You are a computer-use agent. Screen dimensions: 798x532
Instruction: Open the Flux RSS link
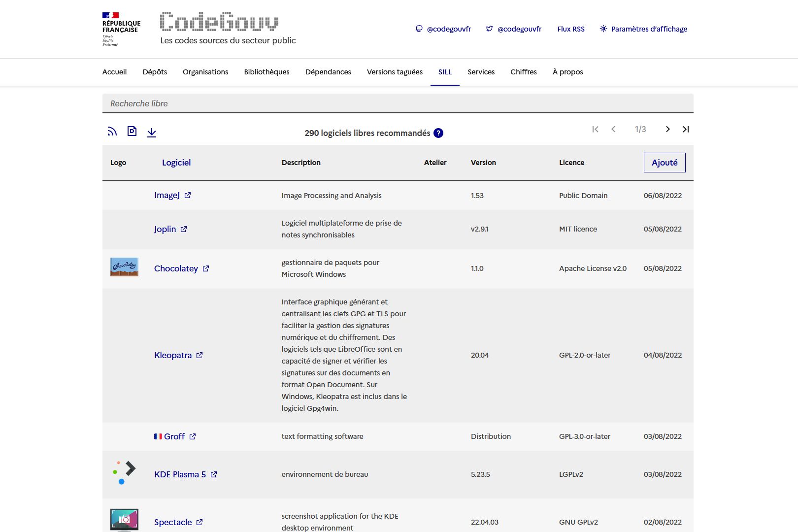pos(571,29)
